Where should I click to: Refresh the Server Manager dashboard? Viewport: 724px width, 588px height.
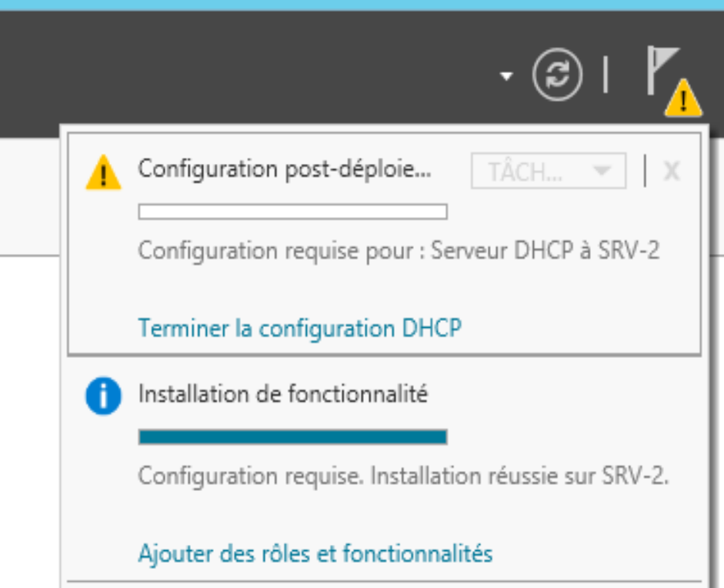pyautogui.click(x=557, y=75)
